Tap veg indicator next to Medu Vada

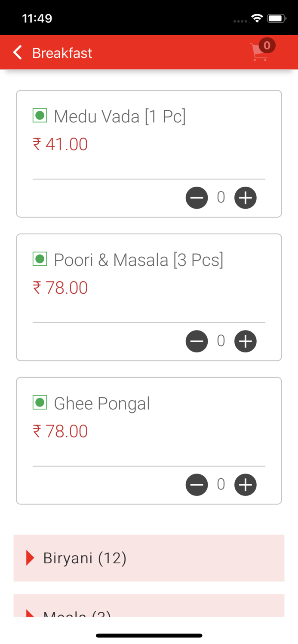pos(40,115)
